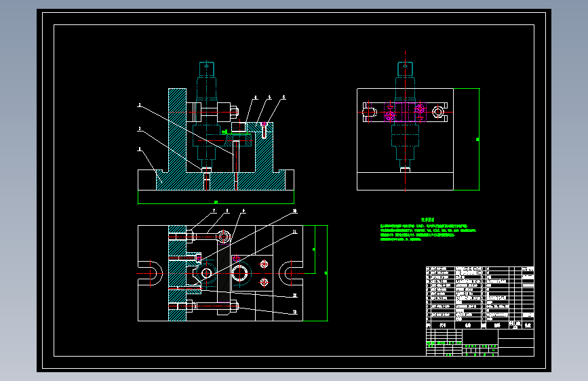Select the green technical requirements notes block
Image resolution: width=588 pixels, height=381 pixels.
click(428, 229)
